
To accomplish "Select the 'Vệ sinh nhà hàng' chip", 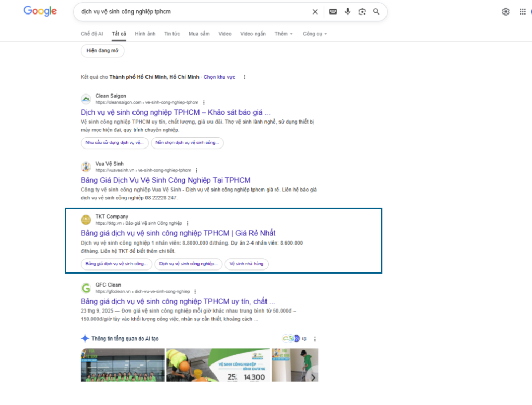I will click(x=246, y=264).
